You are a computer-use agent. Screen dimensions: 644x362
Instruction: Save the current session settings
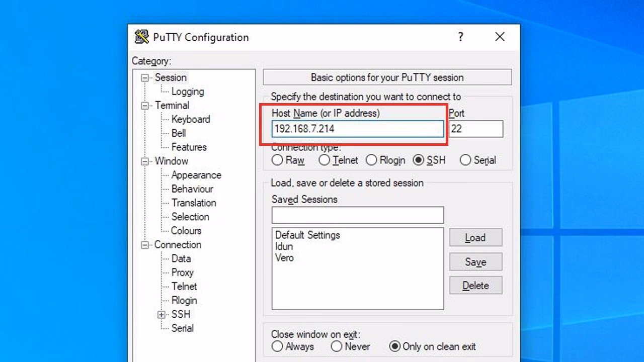coord(475,261)
